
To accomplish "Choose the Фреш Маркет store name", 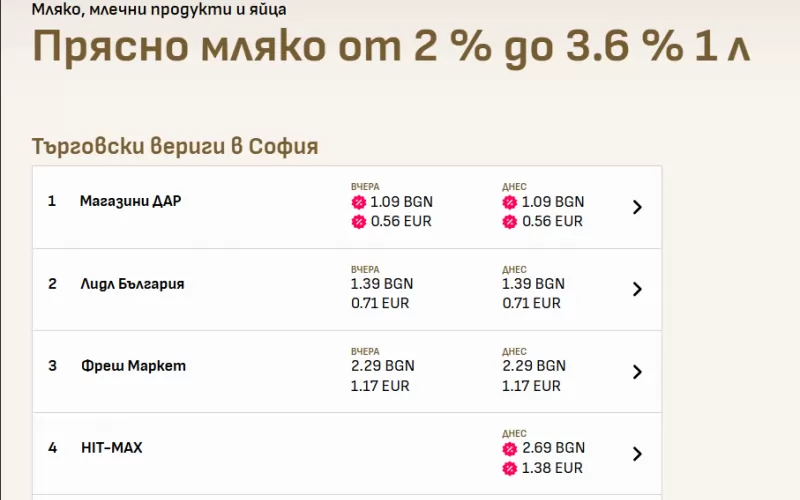I will (133, 366).
